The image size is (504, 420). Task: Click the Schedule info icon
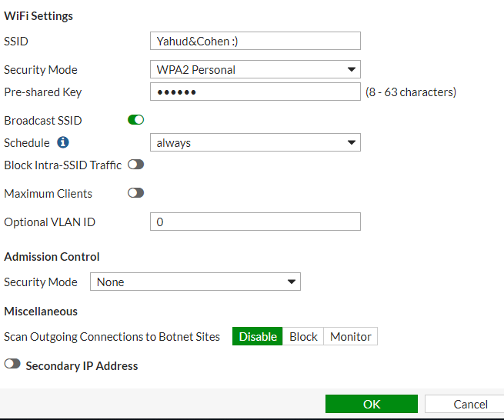click(x=63, y=142)
